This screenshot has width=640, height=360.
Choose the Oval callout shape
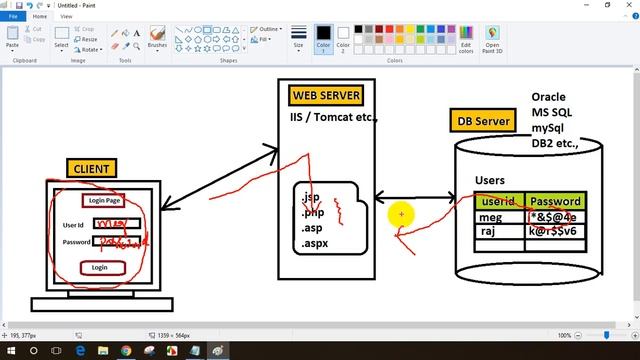click(226, 49)
